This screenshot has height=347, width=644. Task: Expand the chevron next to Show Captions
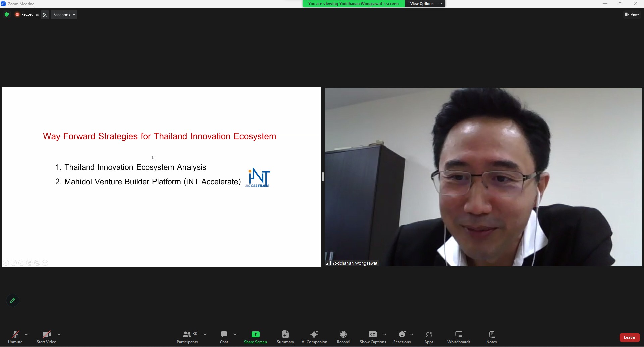tap(385, 334)
